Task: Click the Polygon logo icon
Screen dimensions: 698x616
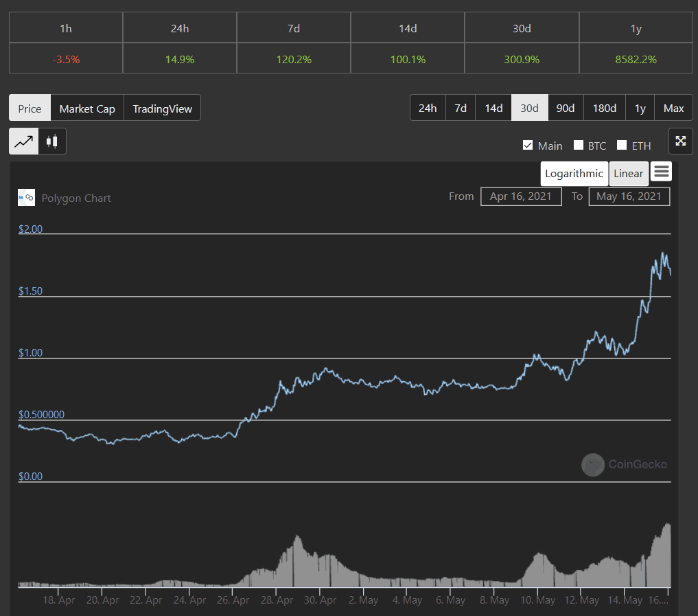Action: tap(26, 198)
